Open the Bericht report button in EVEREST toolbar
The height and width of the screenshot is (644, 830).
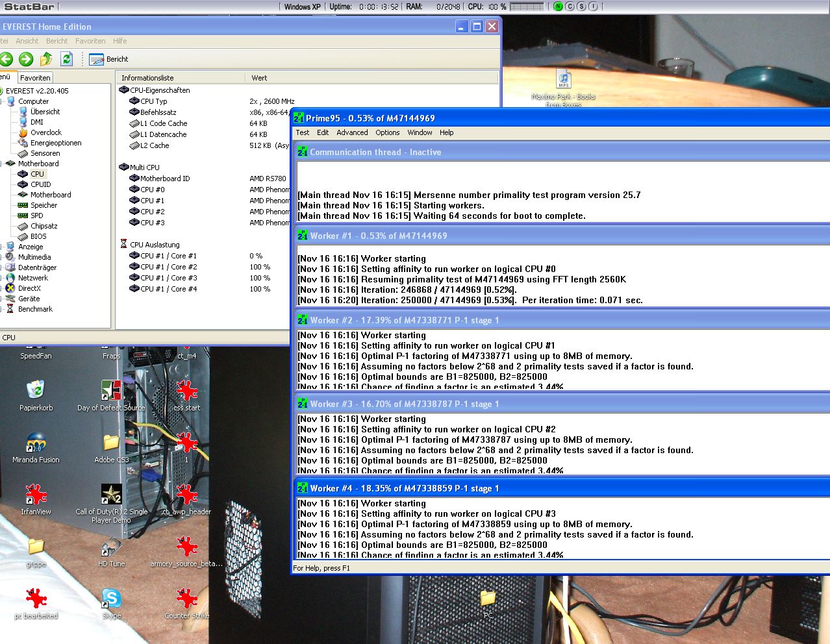pyautogui.click(x=109, y=59)
